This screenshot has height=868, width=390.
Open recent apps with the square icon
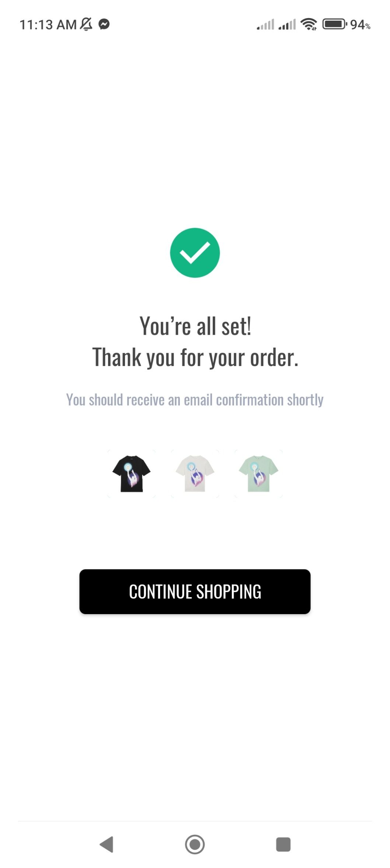coord(283,844)
